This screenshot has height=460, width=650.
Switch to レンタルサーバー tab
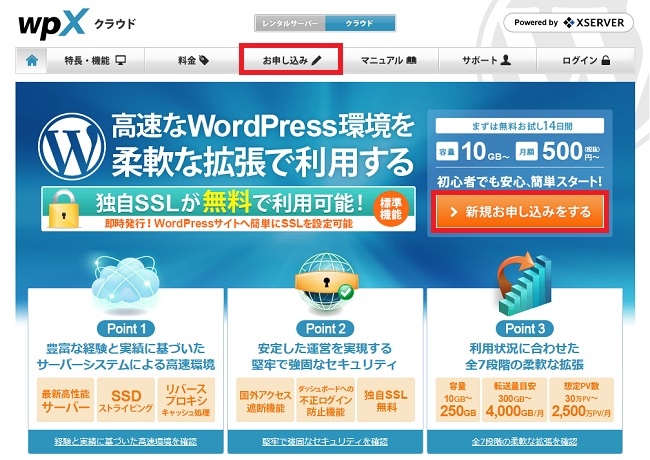pyautogui.click(x=290, y=23)
